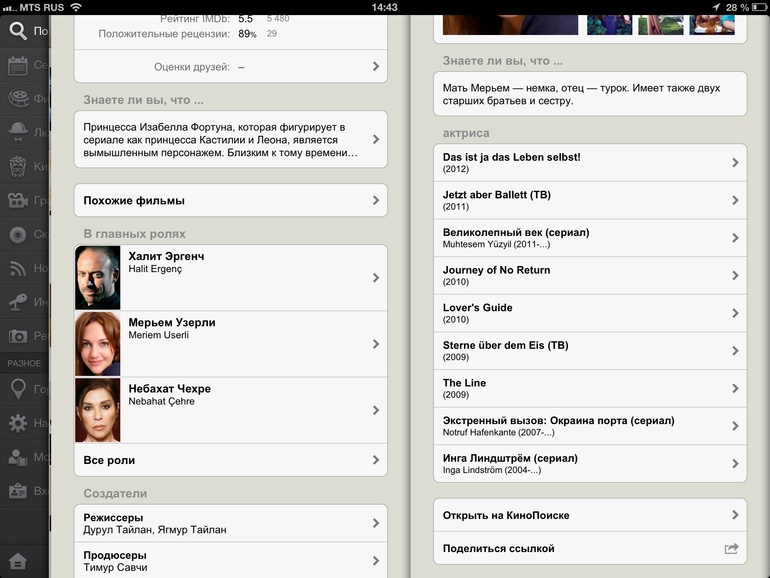Open the RSS news feed icon

tap(17, 268)
